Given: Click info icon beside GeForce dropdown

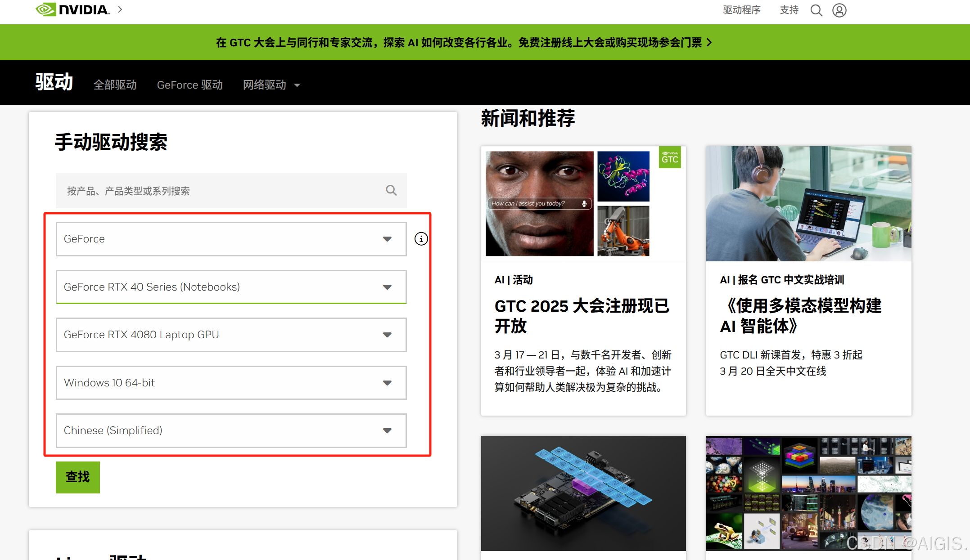Looking at the screenshot, I should (421, 239).
